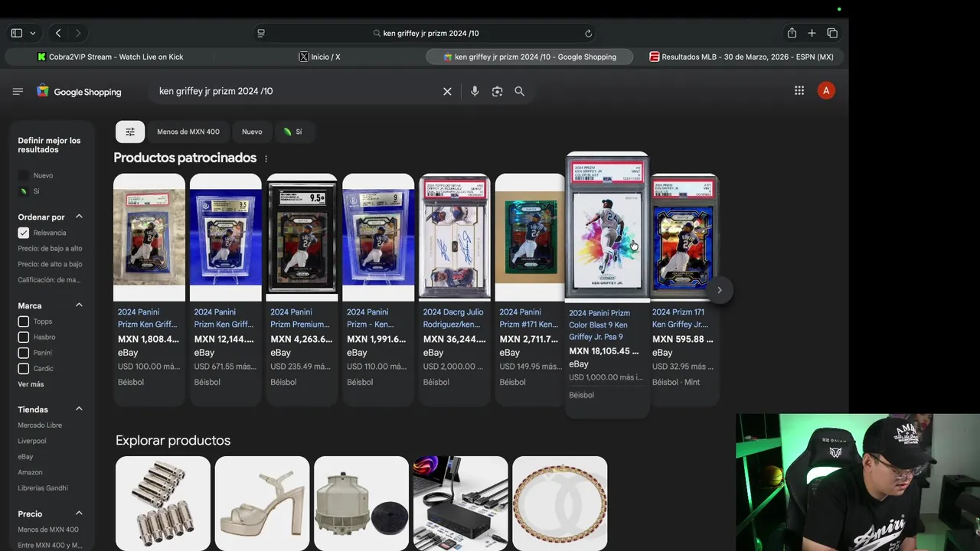Switch to Inicio / X tab

pos(319,57)
